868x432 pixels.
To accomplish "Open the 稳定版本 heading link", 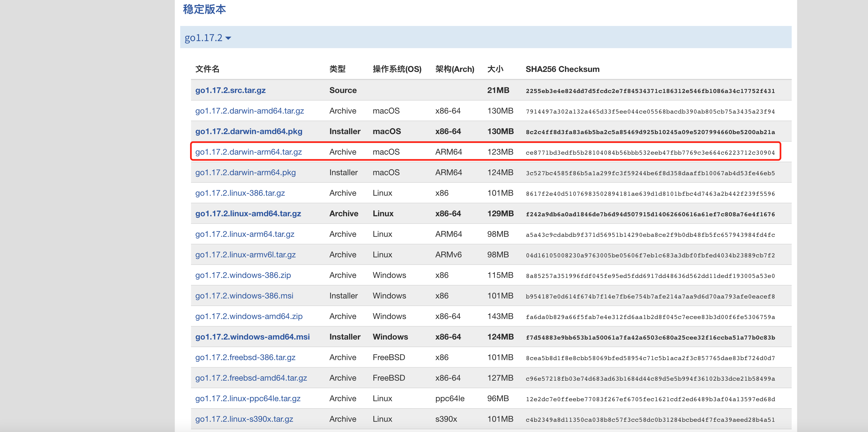I will [x=204, y=9].
